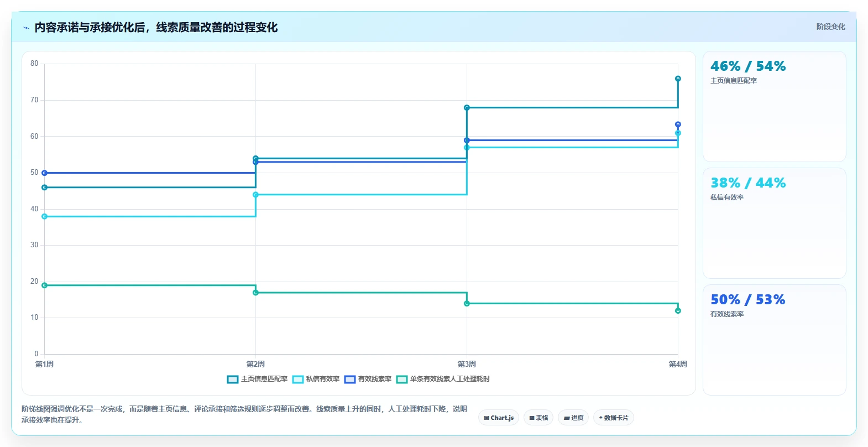Toggle the 私信有效率 legend swatch
Screen dimensions: 868x447
pos(298,379)
